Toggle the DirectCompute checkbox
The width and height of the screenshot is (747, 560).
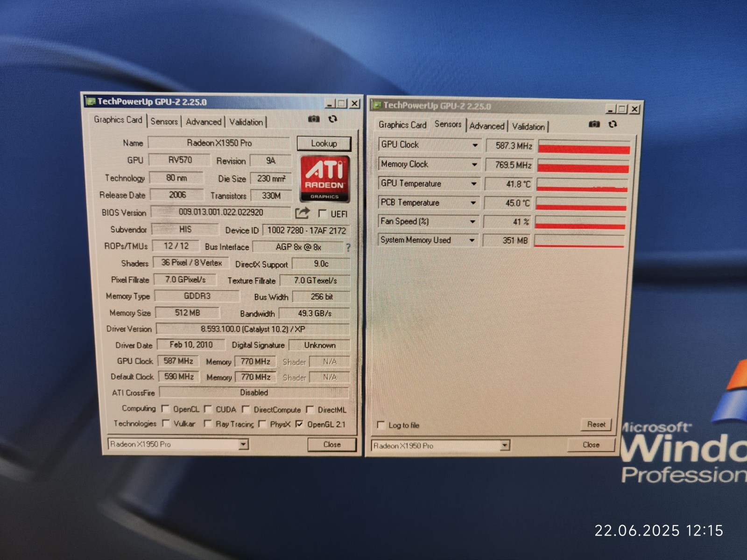[246, 409]
